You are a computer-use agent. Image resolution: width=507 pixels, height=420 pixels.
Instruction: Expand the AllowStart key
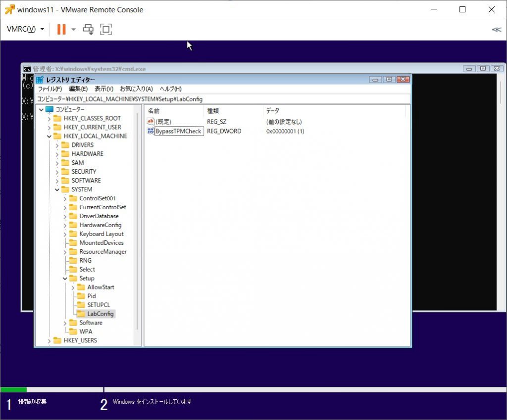[73, 287]
